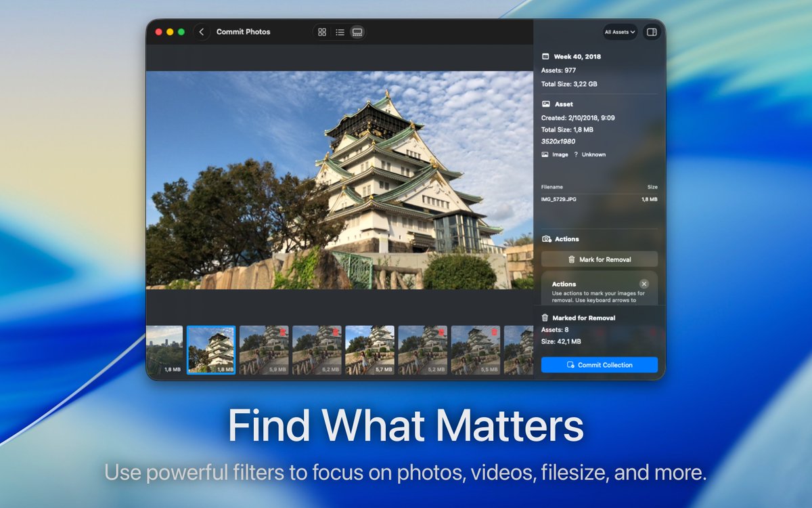Go back using the chevron button
The height and width of the screenshot is (508, 812).
point(202,32)
